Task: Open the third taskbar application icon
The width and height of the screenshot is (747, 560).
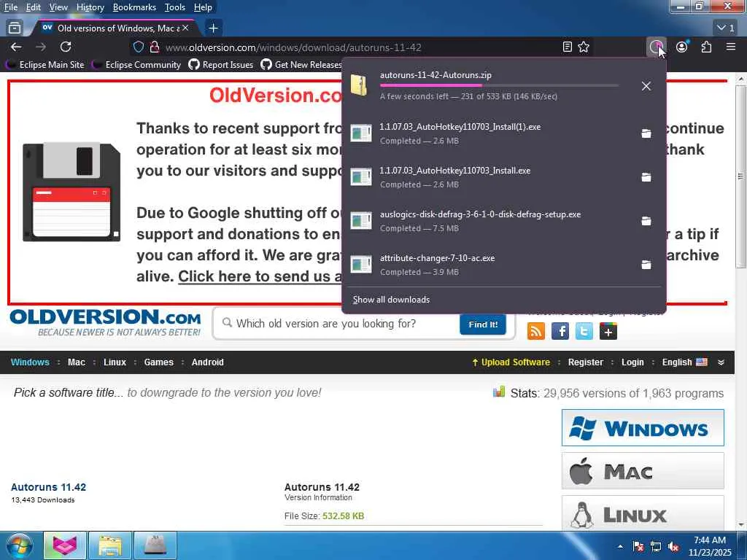Action: click(155, 545)
